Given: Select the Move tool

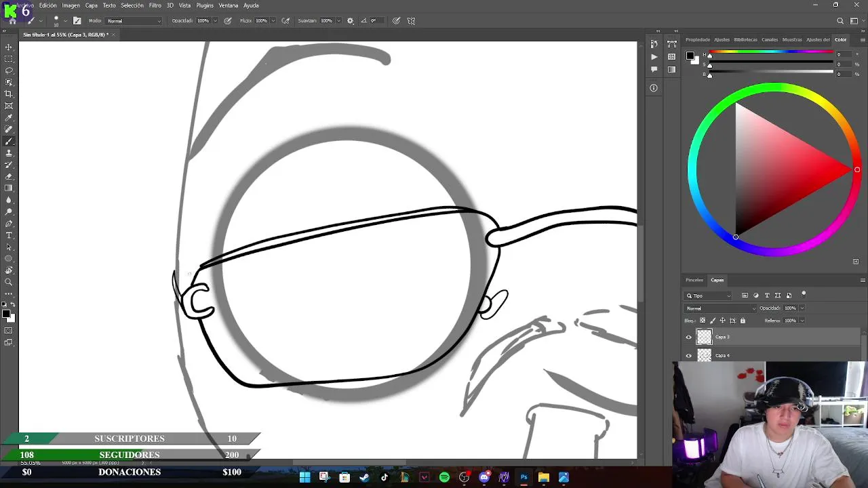Looking at the screenshot, I should (9, 47).
